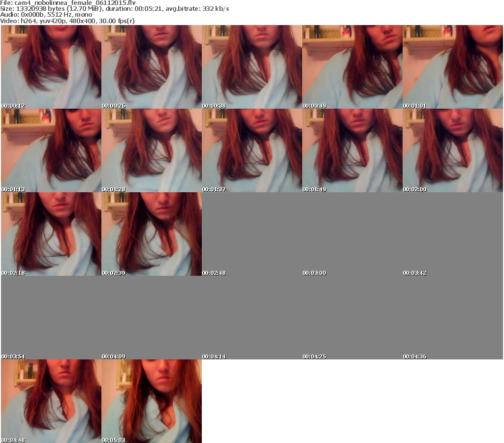This screenshot has height=443, width=504.
Task: Select the blank frame at 00:03:00
Action: click(x=352, y=234)
